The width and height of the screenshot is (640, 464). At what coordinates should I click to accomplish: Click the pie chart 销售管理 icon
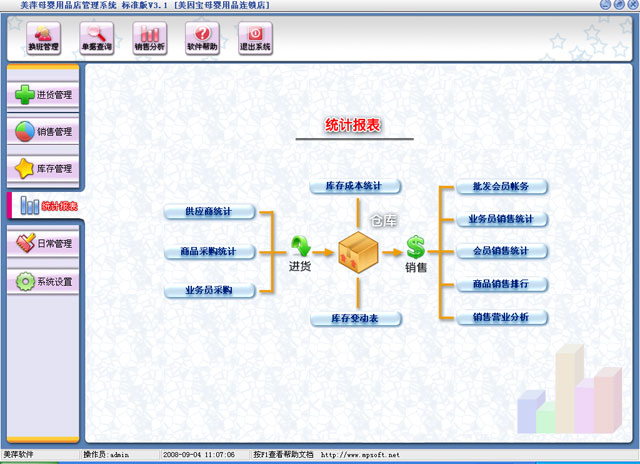[24, 131]
